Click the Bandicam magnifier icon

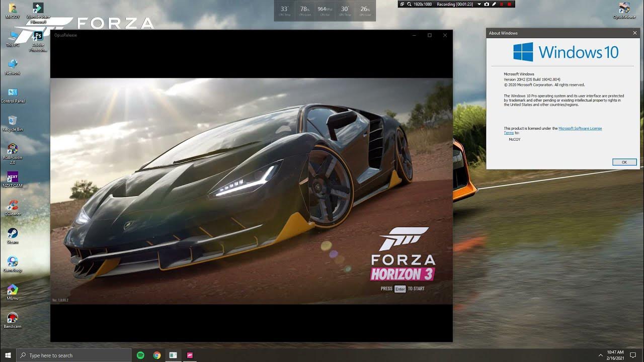tap(409, 4)
